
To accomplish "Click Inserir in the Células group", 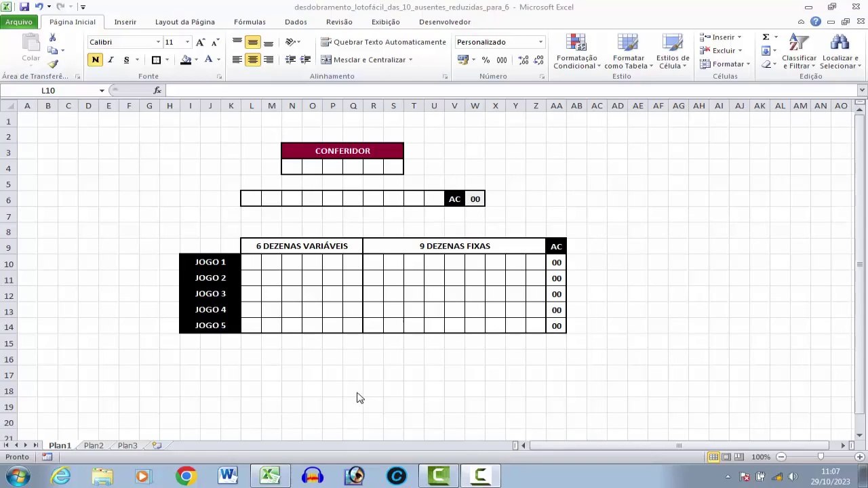I will click(x=722, y=37).
